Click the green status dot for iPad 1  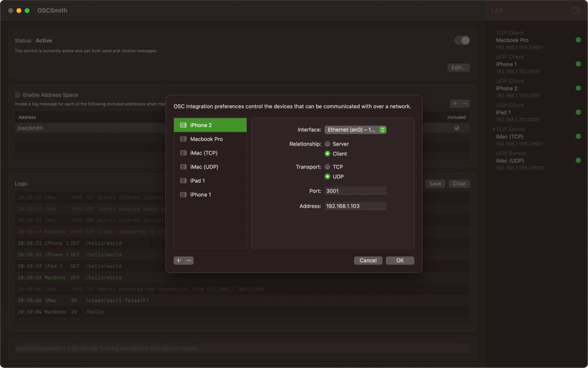click(x=578, y=112)
